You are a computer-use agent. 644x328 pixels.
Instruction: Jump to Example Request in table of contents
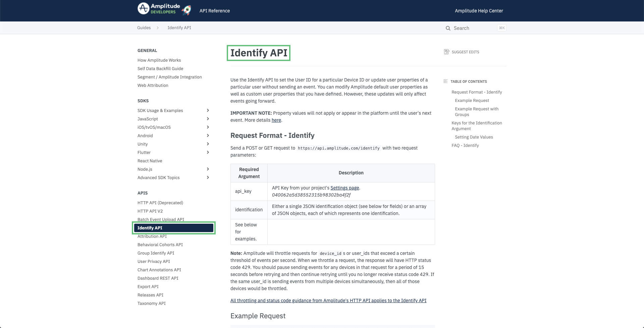point(472,100)
